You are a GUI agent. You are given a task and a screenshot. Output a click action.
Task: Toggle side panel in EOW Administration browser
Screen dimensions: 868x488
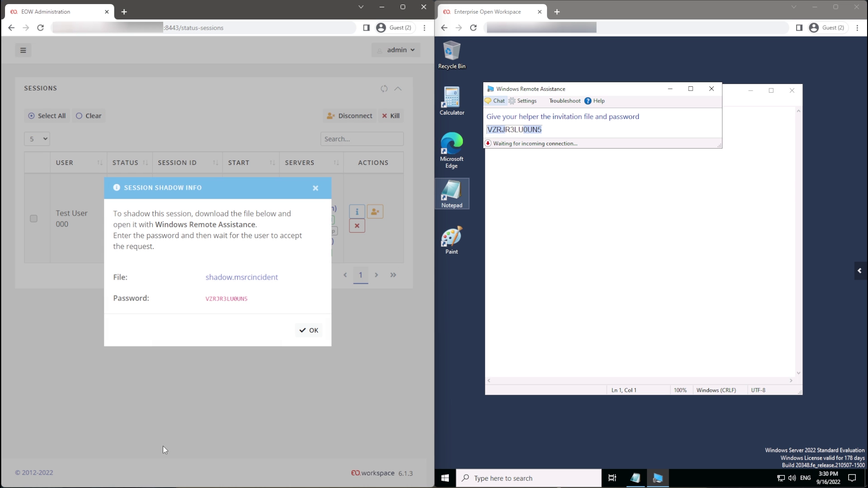click(x=366, y=28)
